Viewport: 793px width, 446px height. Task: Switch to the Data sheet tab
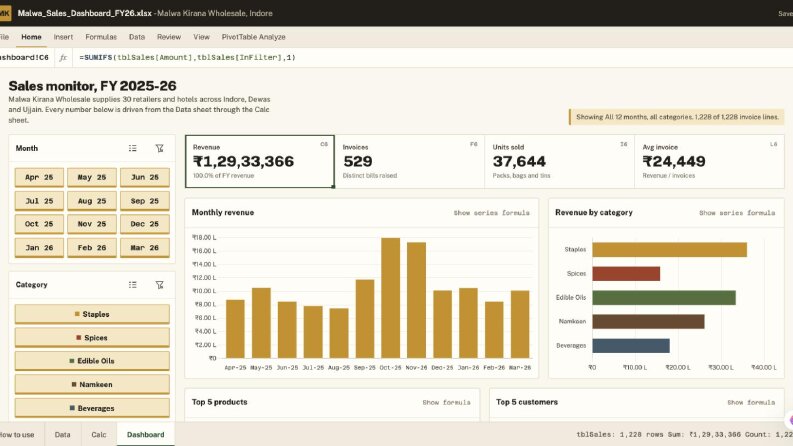tap(63, 434)
